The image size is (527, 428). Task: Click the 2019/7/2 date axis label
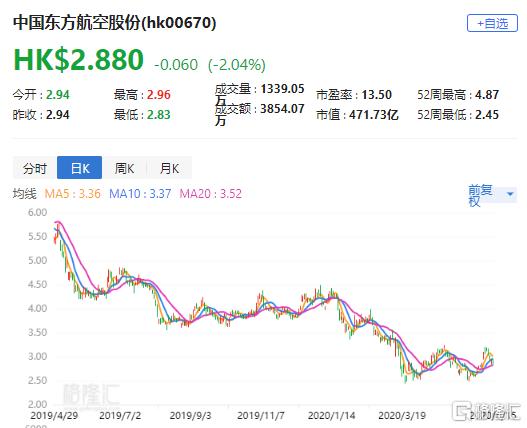[120, 416]
